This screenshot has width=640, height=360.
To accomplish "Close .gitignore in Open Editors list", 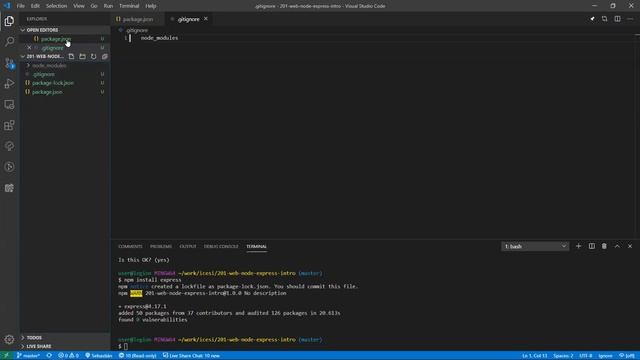I will click(29, 48).
